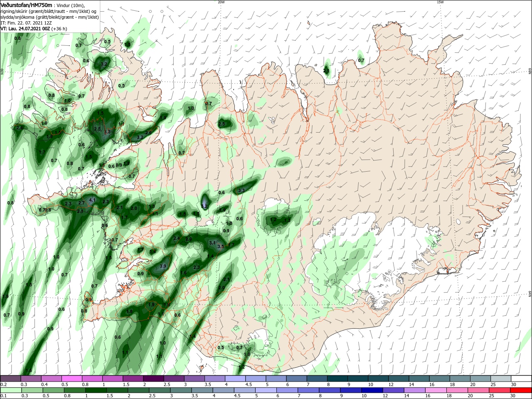The image size is (532, 399).
Task: Click the 15W longitude label
Action: coord(440,2)
